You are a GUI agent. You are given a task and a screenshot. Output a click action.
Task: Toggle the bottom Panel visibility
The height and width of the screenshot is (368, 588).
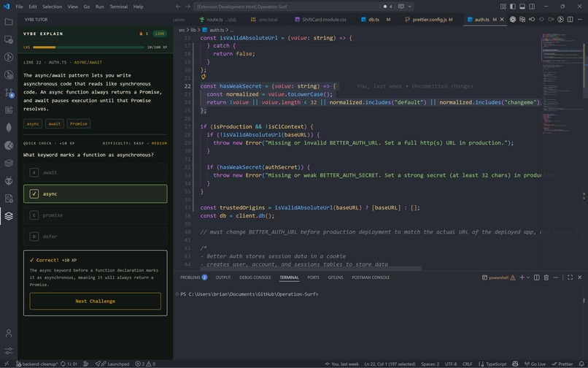(x=522, y=7)
